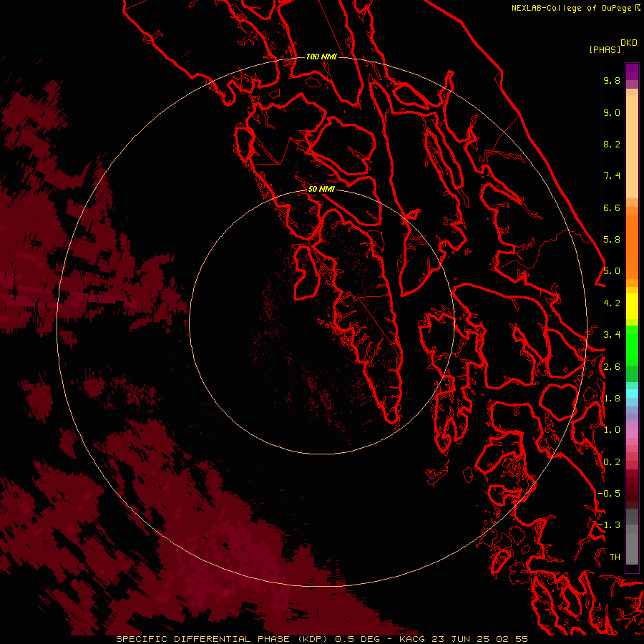This screenshot has height=644, width=644.
Task: Click the -0.5 value on the color scale
Action: pyautogui.click(x=609, y=494)
